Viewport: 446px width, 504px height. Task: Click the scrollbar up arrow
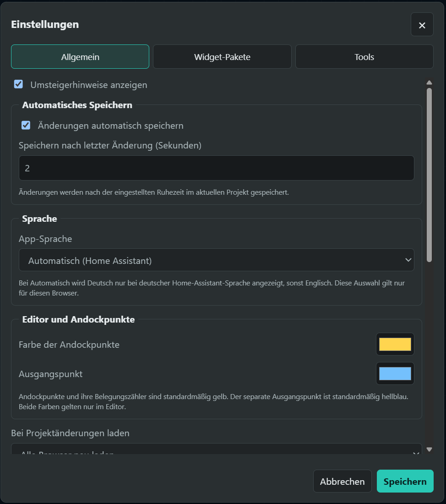click(429, 82)
